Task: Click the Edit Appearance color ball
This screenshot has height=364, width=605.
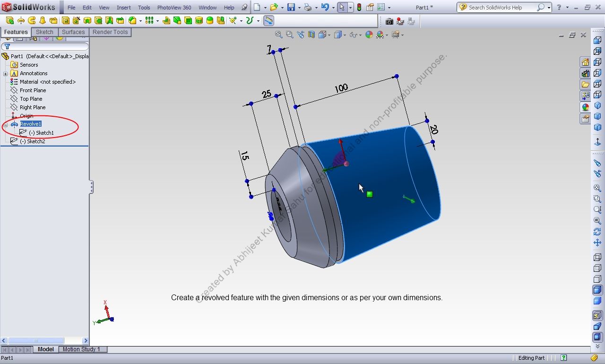Action: coord(369,35)
